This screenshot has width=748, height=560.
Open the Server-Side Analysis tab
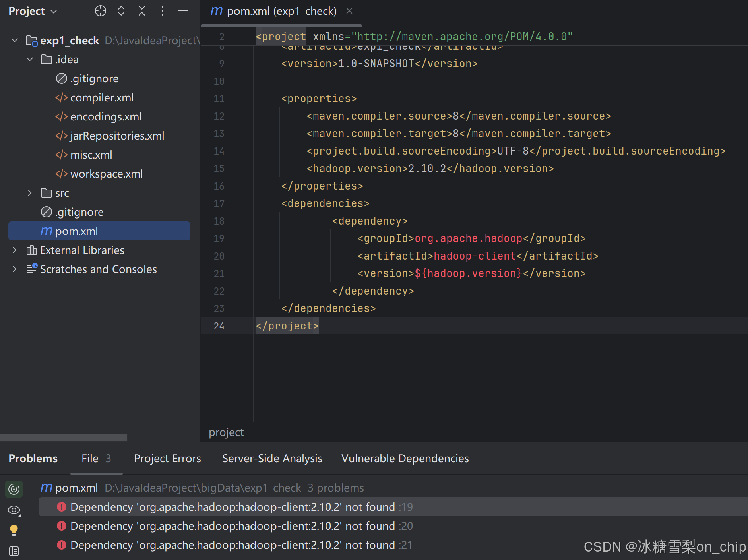tap(272, 459)
